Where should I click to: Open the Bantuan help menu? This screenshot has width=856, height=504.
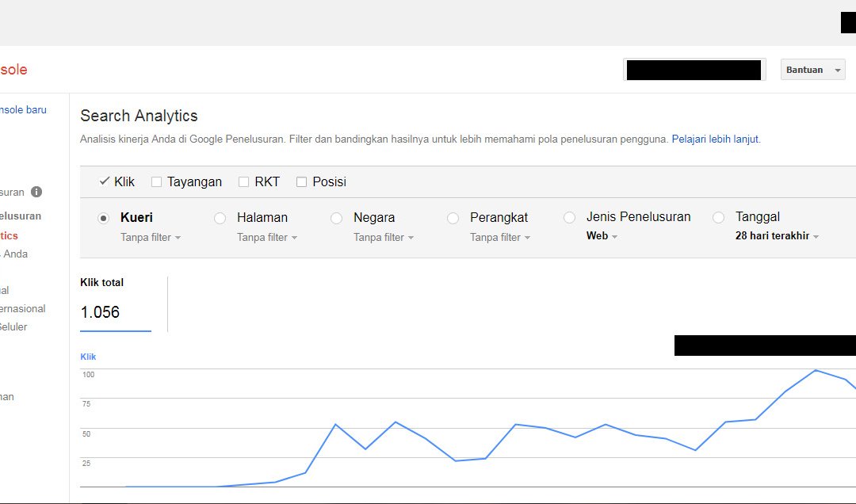click(813, 70)
